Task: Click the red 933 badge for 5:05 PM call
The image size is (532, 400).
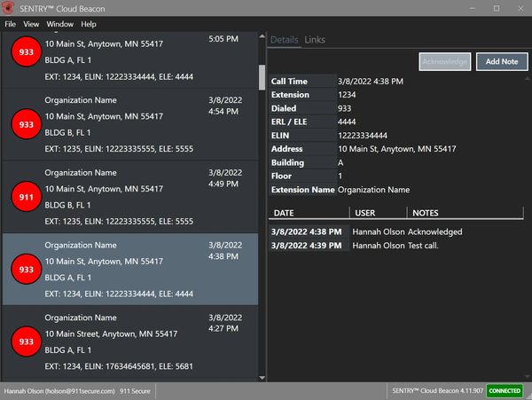Action: pos(26,52)
